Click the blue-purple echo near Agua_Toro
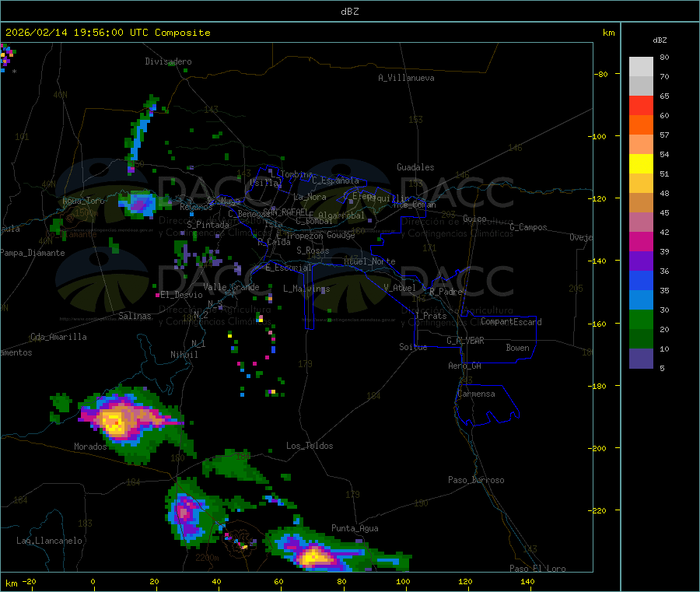Viewport: 700px width, 592px height. pyautogui.click(x=139, y=204)
